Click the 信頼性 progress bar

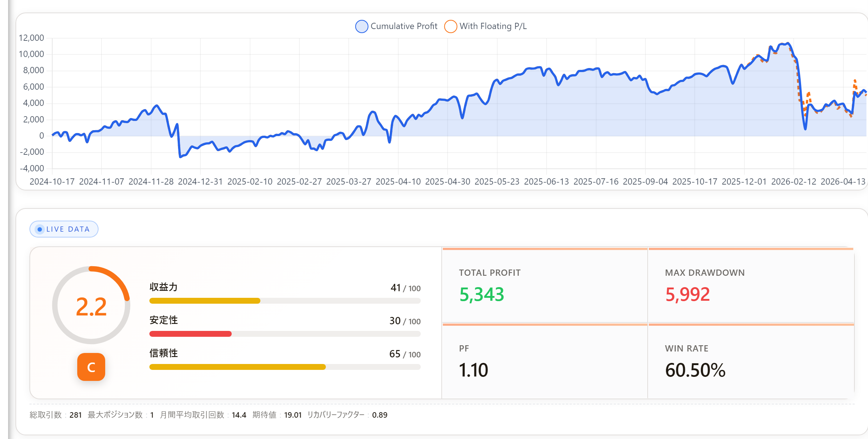[285, 367]
